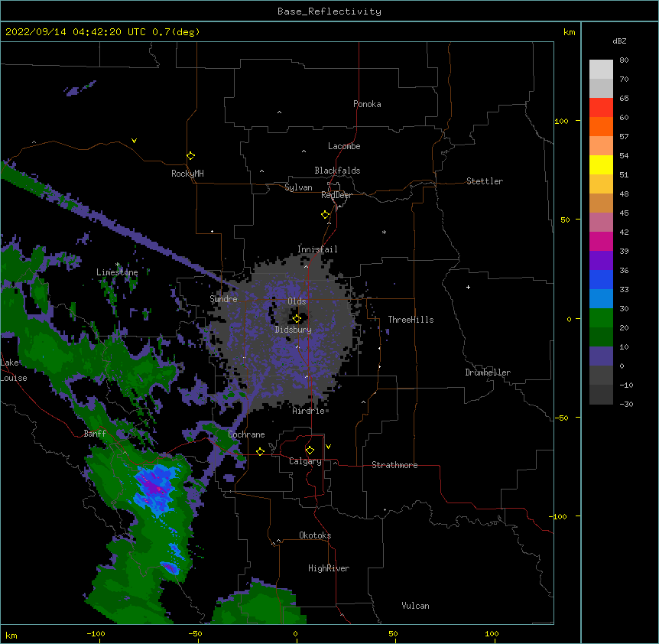Click the Limestone label
The width and height of the screenshot is (659, 644).
[117, 272]
